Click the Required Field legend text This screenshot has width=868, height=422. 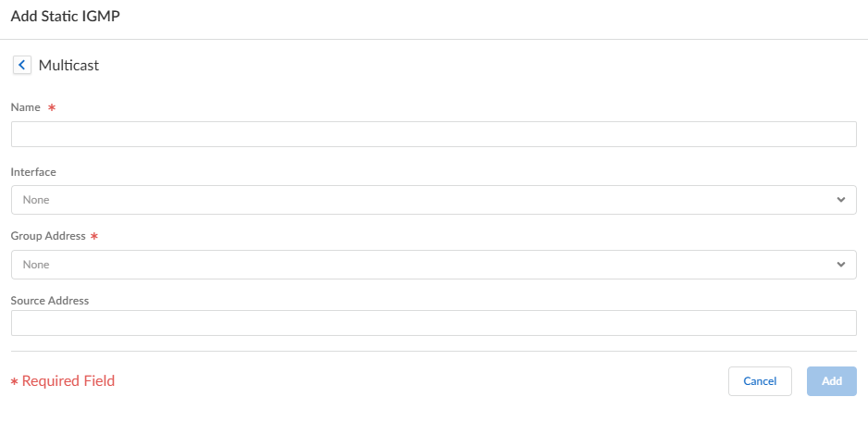click(68, 381)
